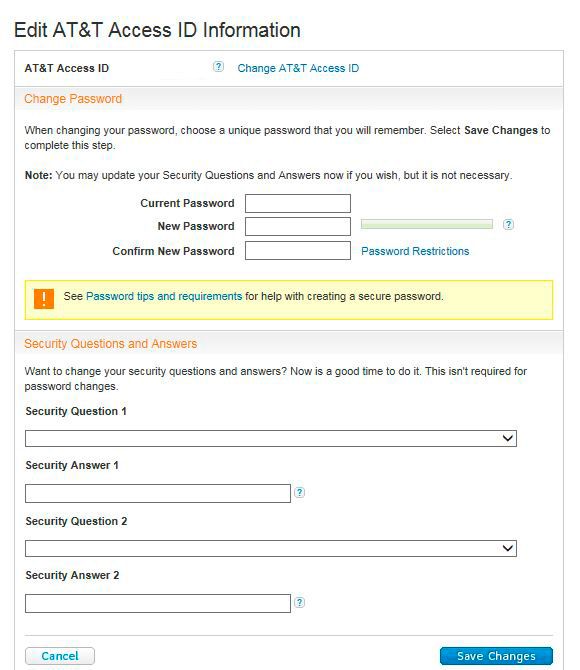Focus the New Password field
Screen dimensions: 580x670
coord(298,226)
